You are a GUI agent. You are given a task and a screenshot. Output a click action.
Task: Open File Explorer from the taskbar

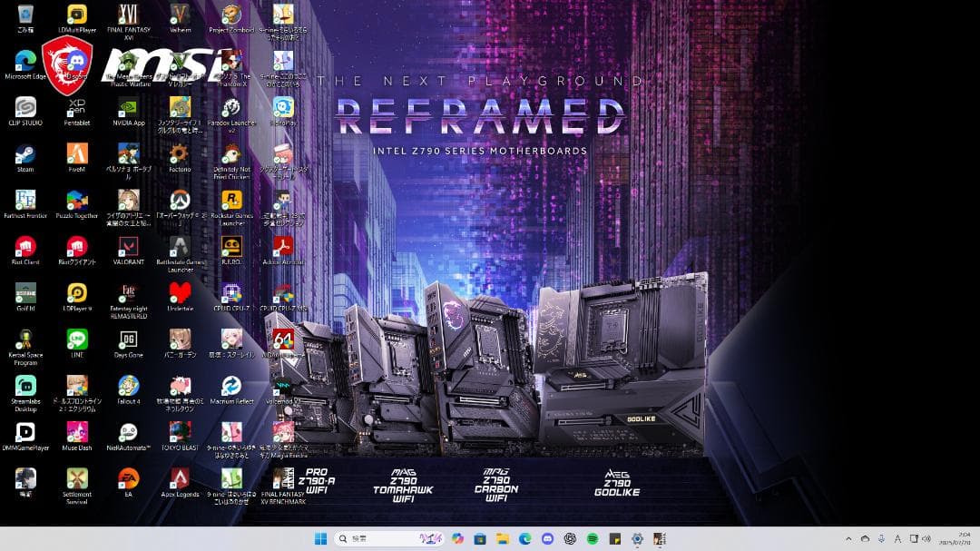tap(502, 538)
